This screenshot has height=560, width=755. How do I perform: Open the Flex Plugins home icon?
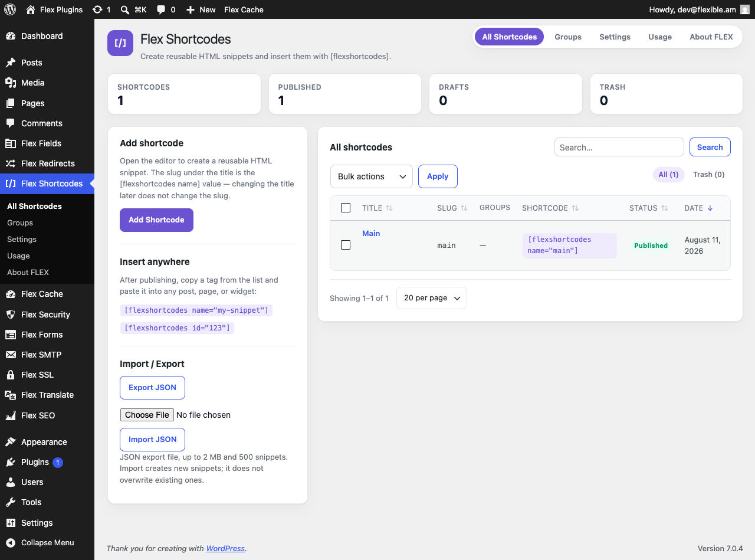pyautogui.click(x=31, y=9)
